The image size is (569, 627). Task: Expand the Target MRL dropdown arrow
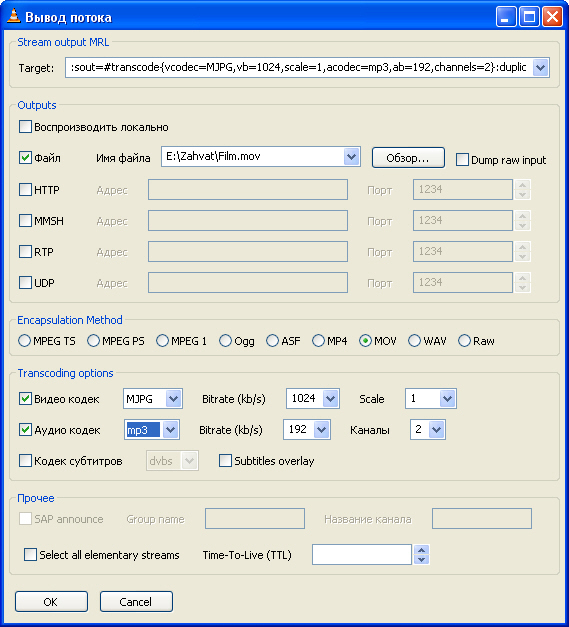click(540, 68)
